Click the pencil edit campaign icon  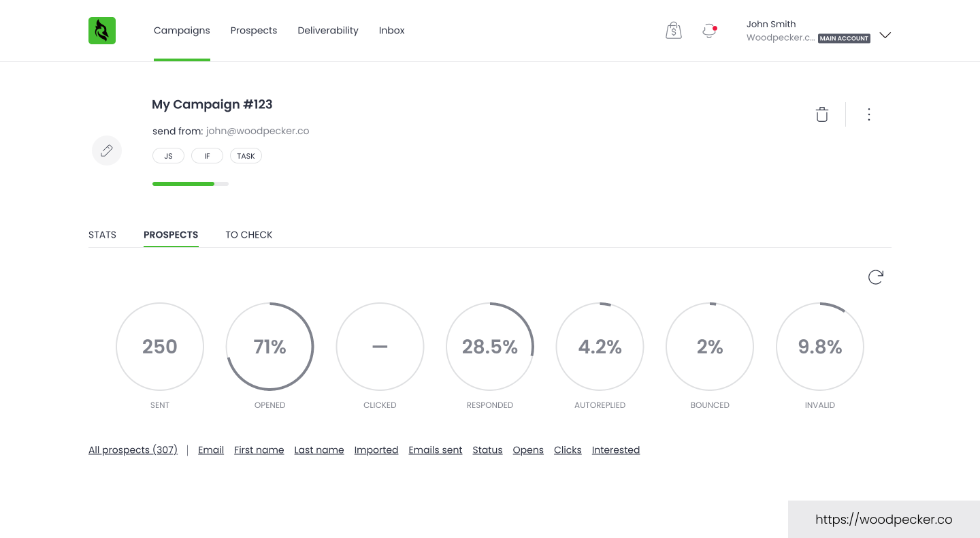click(107, 151)
